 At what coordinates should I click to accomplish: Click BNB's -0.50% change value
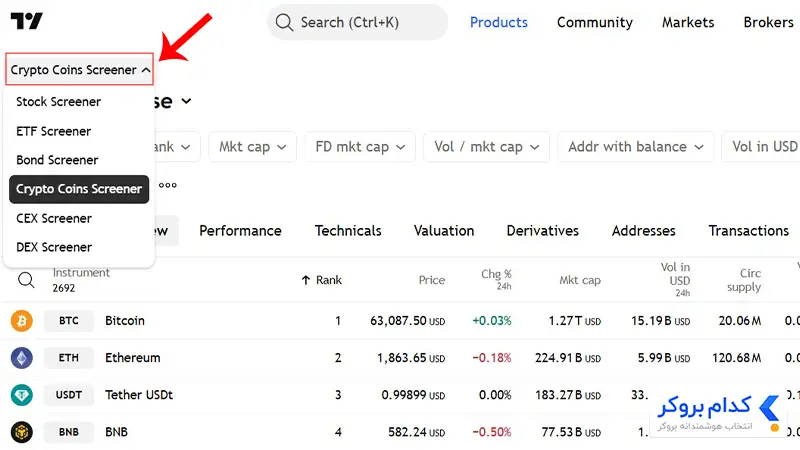(x=492, y=432)
